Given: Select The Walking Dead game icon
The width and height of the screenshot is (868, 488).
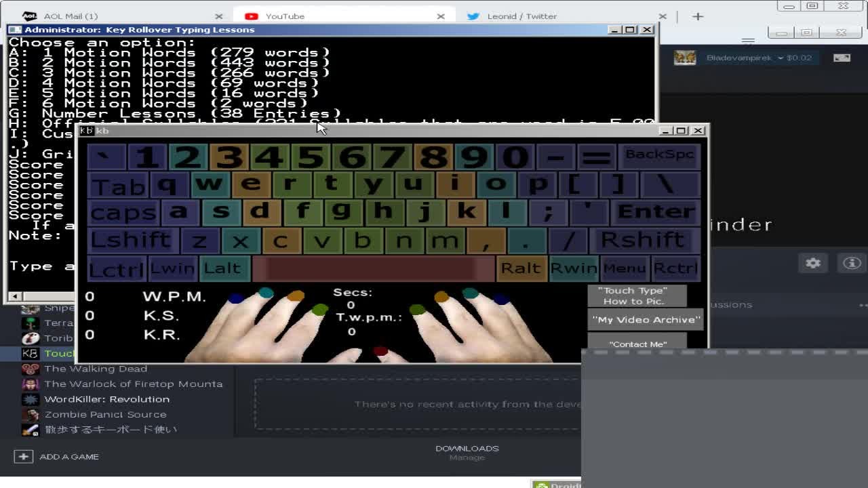Looking at the screenshot, I should click(x=30, y=369).
